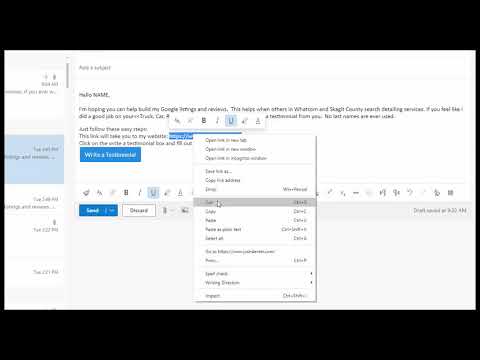Toggle Italic in the bottom formatting toolbar
Viewport: 480px width, 360px height.
pyautogui.click(x=140, y=193)
